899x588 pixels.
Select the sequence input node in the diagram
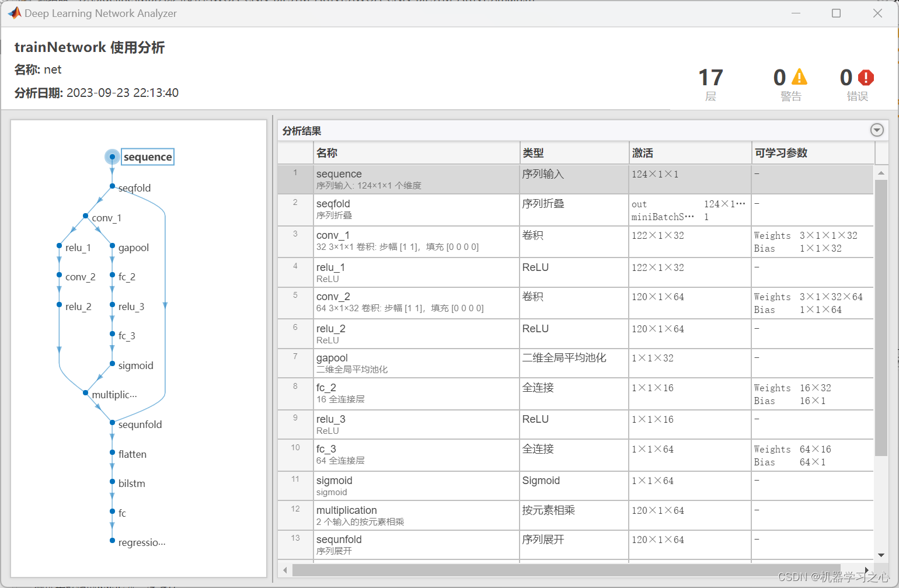[x=112, y=156]
